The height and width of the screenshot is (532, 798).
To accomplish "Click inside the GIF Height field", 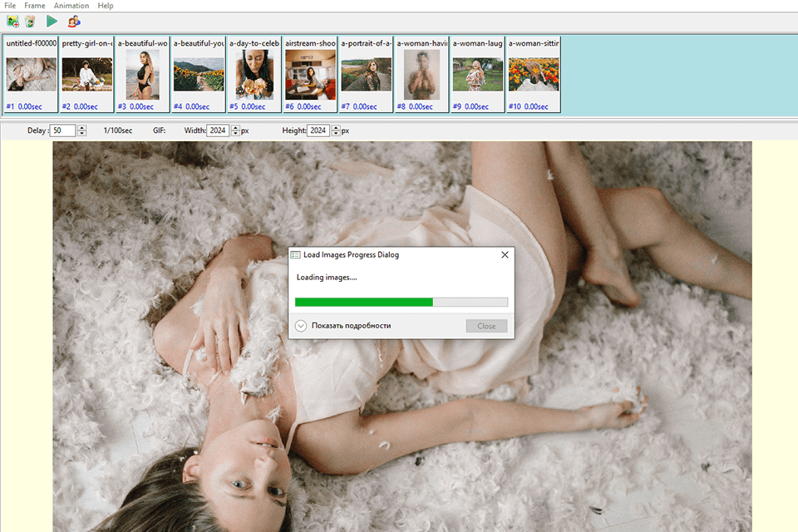I will pos(317,131).
